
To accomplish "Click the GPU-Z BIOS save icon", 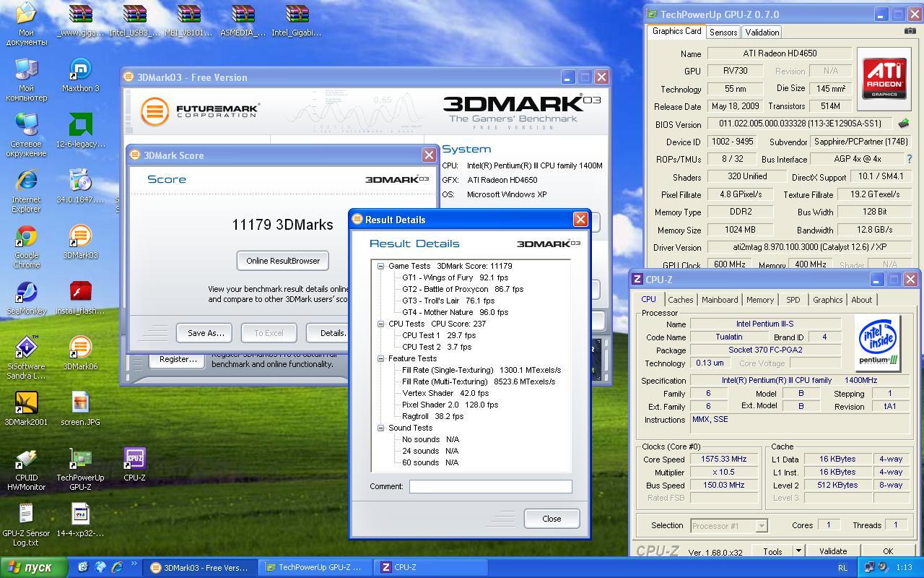I will pyautogui.click(x=903, y=124).
